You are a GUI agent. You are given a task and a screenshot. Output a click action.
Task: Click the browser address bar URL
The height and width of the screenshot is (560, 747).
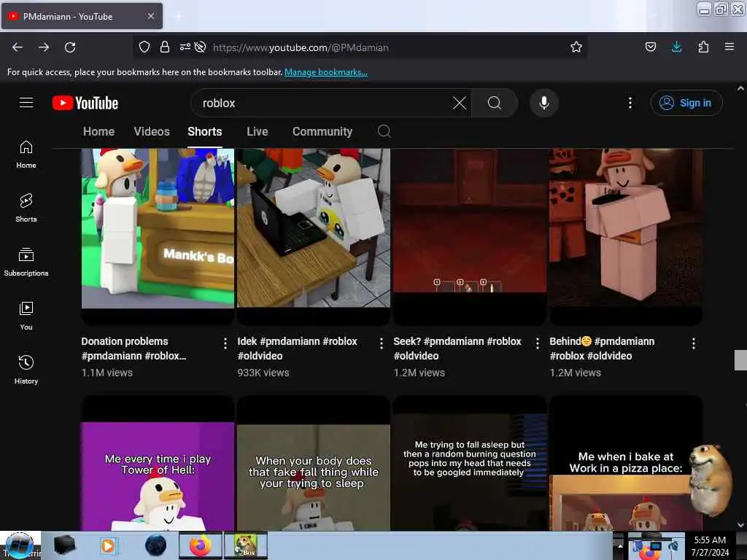click(301, 47)
